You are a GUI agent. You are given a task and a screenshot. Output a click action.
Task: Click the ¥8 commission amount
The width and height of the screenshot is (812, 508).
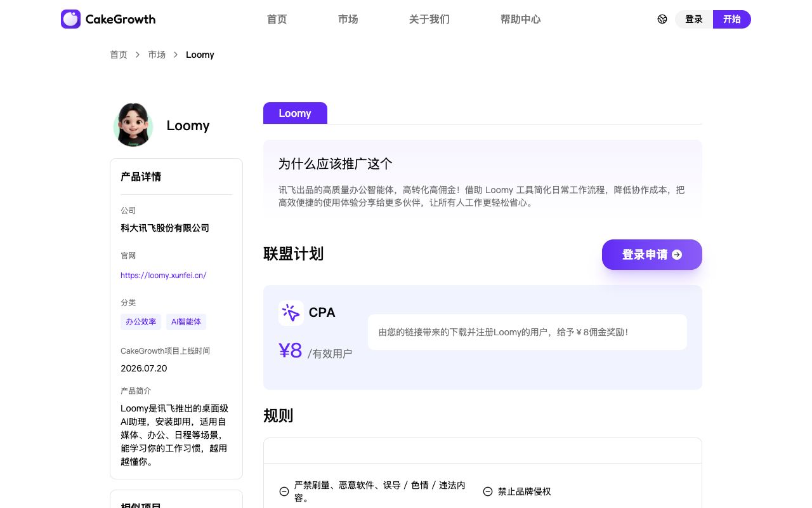(x=291, y=351)
